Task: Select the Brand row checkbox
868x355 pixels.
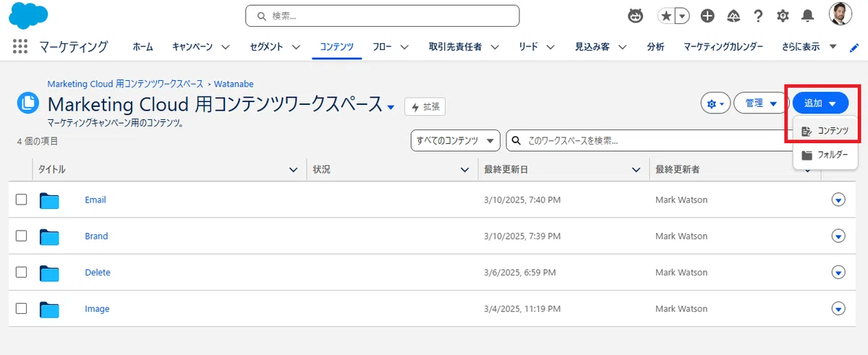Action: tap(21, 236)
